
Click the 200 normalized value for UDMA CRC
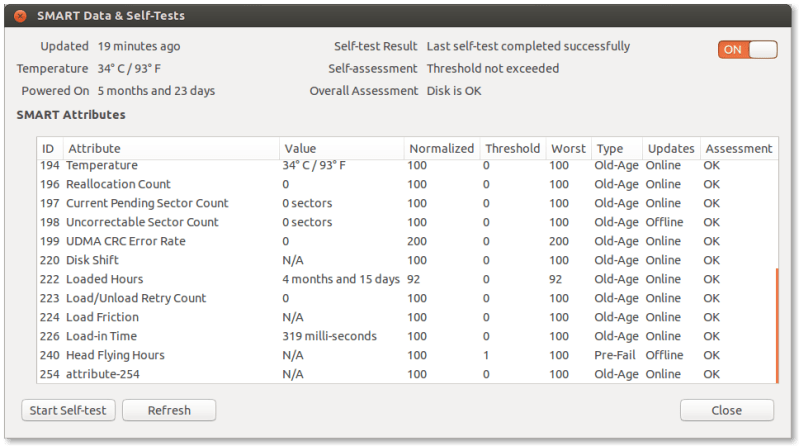417,241
